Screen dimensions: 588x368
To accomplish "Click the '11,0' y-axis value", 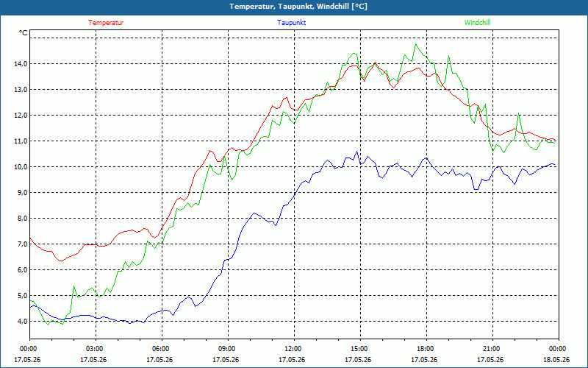I will click(21, 141).
